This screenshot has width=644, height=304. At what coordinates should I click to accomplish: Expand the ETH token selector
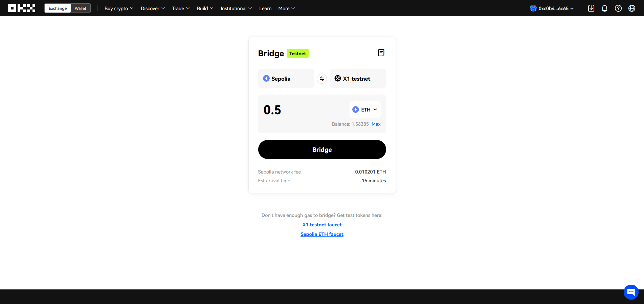(365, 110)
